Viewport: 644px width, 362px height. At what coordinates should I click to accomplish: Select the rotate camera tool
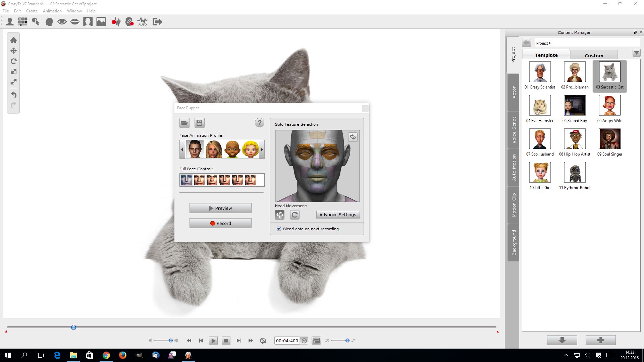pos(13,61)
